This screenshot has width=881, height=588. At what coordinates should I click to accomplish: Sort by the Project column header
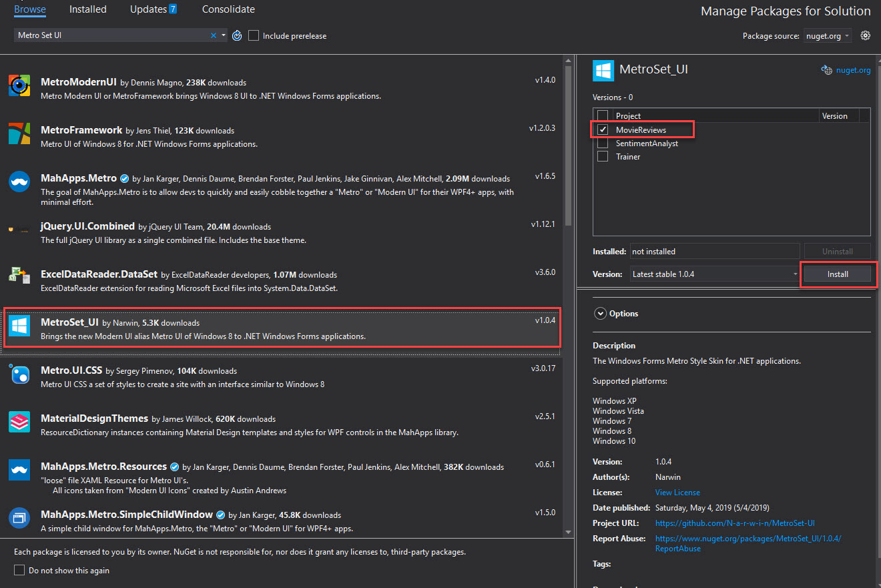(x=717, y=116)
